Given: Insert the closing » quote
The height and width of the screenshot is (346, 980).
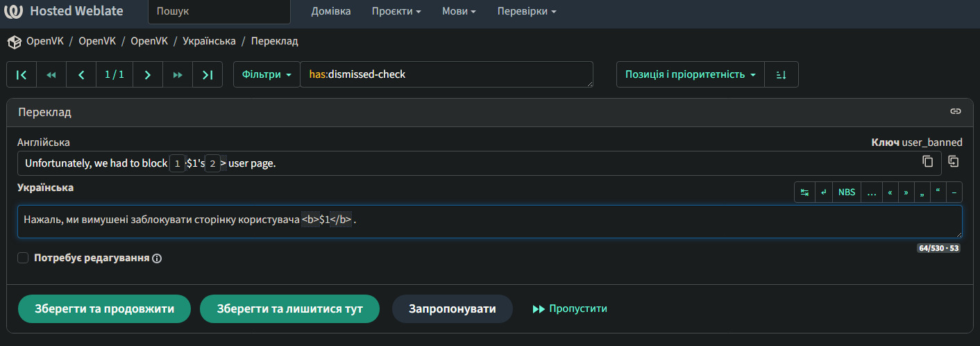Looking at the screenshot, I should [x=906, y=192].
